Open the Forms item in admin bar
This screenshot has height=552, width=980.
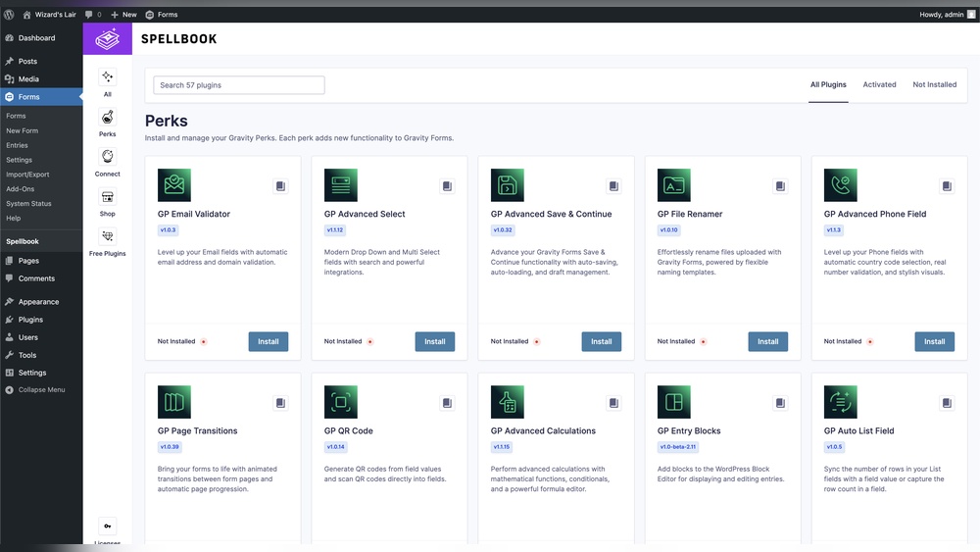coord(162,15)
